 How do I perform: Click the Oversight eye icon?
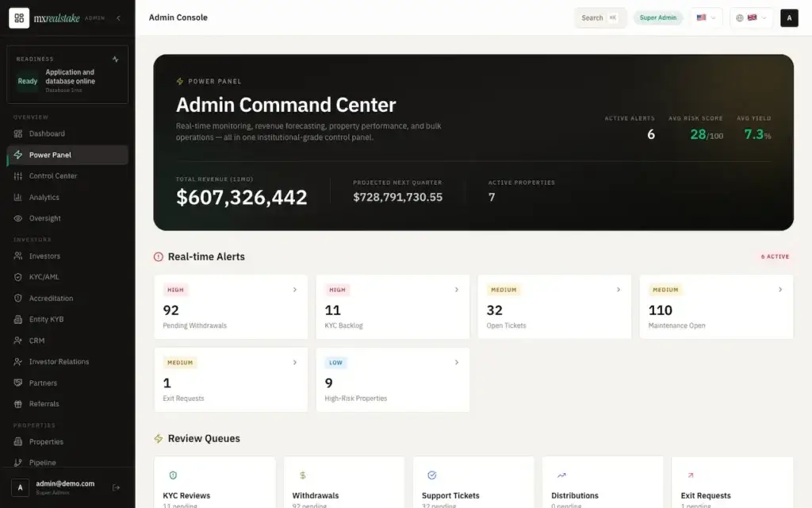18,218
